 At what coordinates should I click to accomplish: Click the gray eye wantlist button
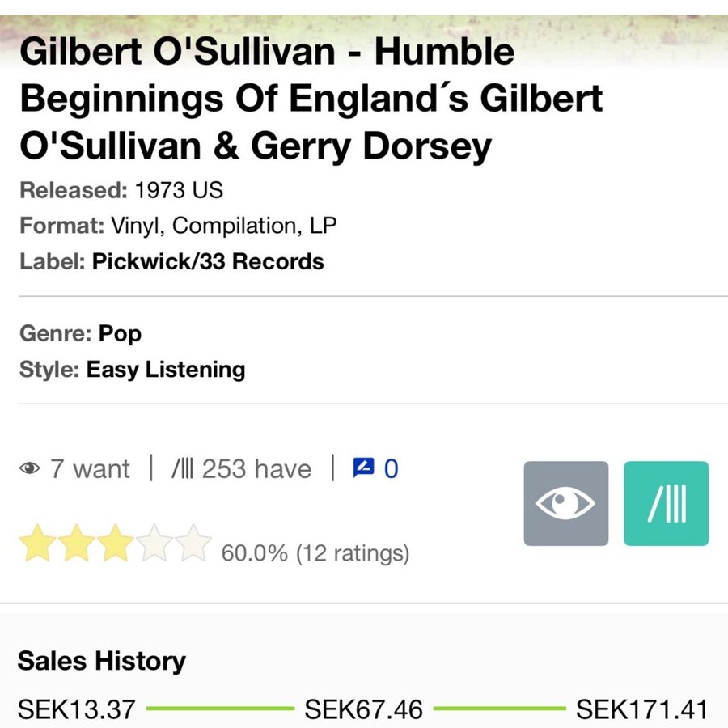[565, 503]
